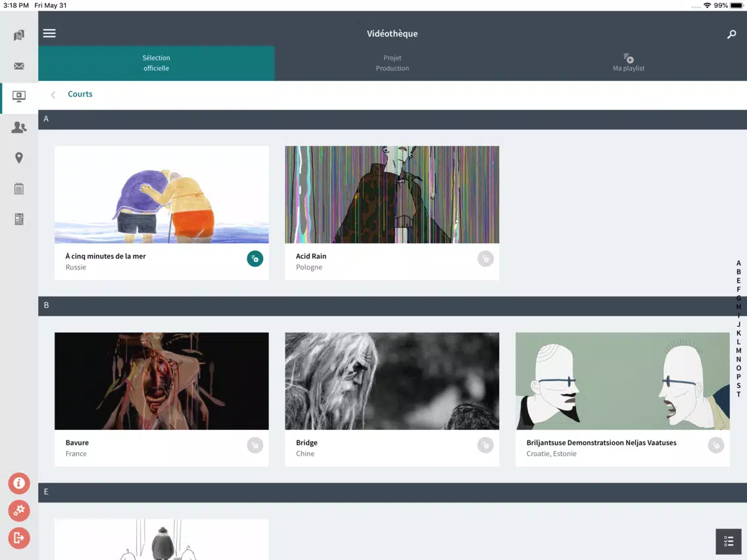Jump to letter S in index

pyautogui.click(x=738, y=386)
